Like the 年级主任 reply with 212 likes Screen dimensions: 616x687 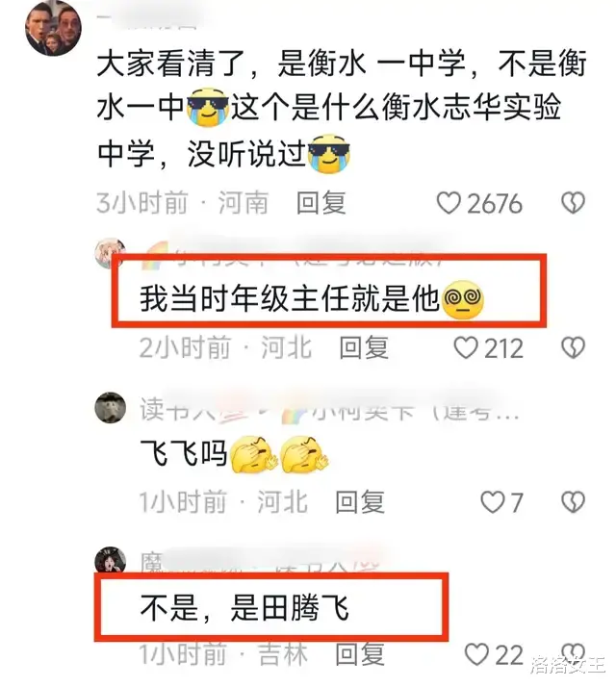coord(465,348)
